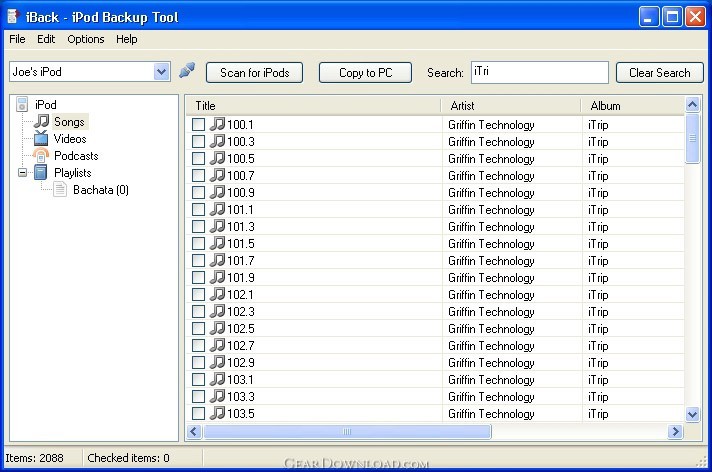712x472 pixels.
Task: Check the box for song 100.3
Action: (198, 141)
